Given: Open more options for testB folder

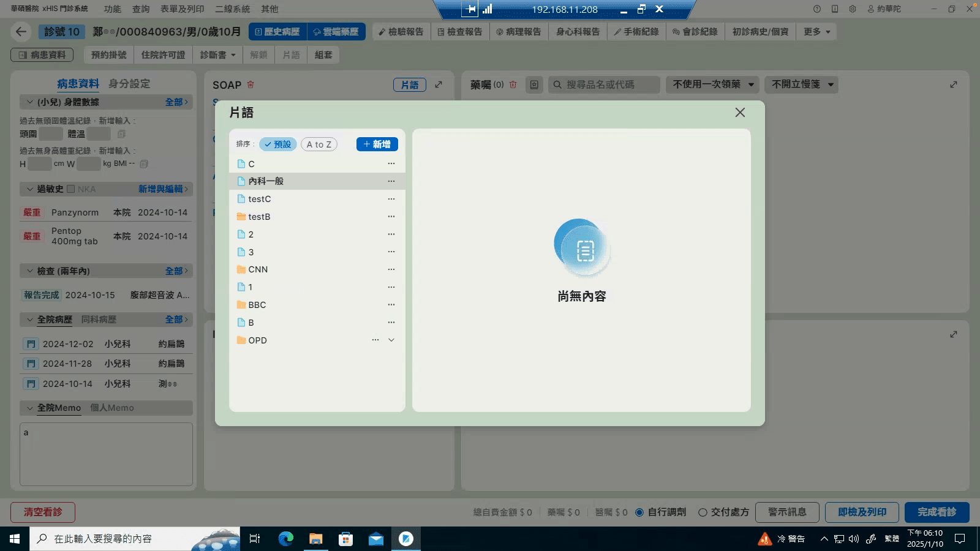Looking at the screenshot, I should (391, 217).
